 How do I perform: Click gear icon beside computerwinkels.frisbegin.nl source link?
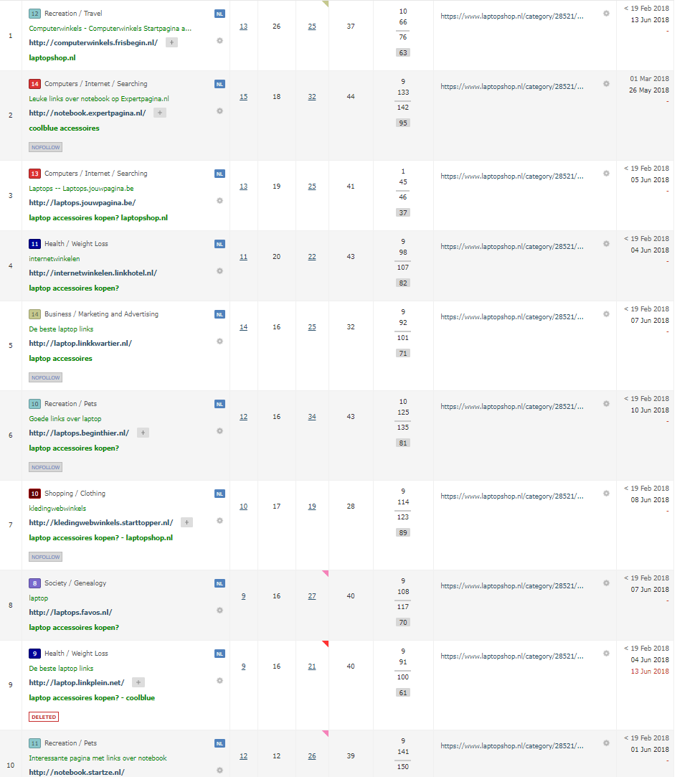(x=219, y=41)
